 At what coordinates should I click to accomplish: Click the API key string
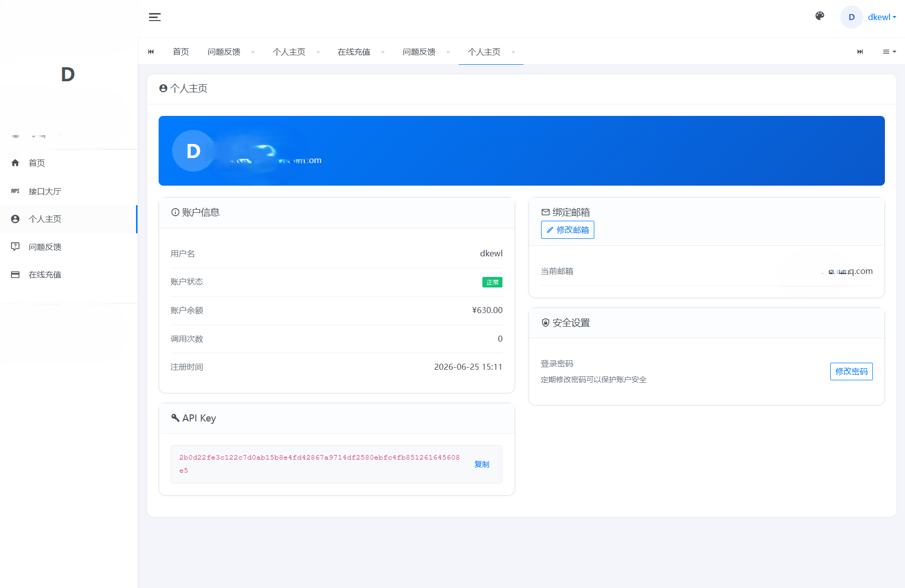pos(319,464)
